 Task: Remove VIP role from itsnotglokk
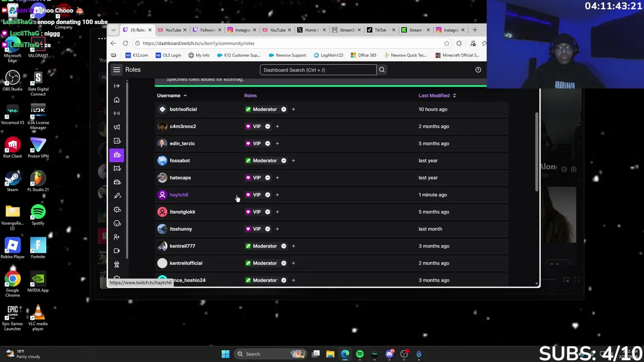268,212
